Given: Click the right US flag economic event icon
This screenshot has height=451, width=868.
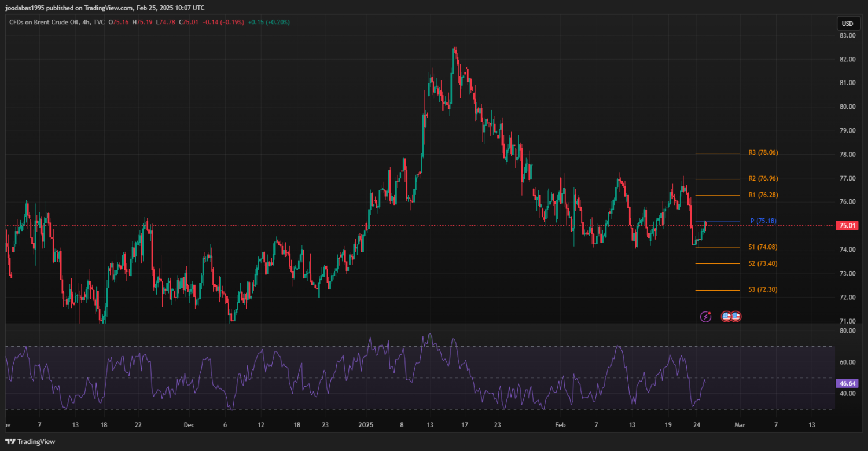Looking at the screenshot, I should click(x=735, y=317).
